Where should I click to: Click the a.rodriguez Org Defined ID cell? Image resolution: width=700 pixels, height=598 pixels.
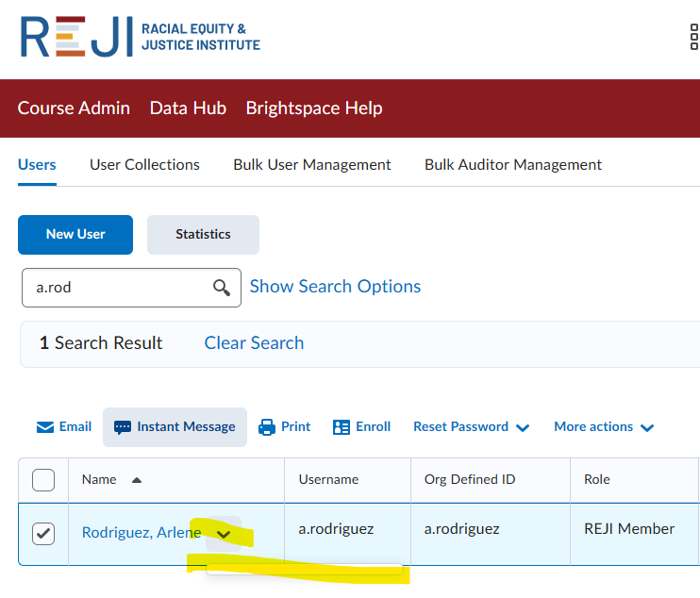pyautogui.click(x=461, y=529)
